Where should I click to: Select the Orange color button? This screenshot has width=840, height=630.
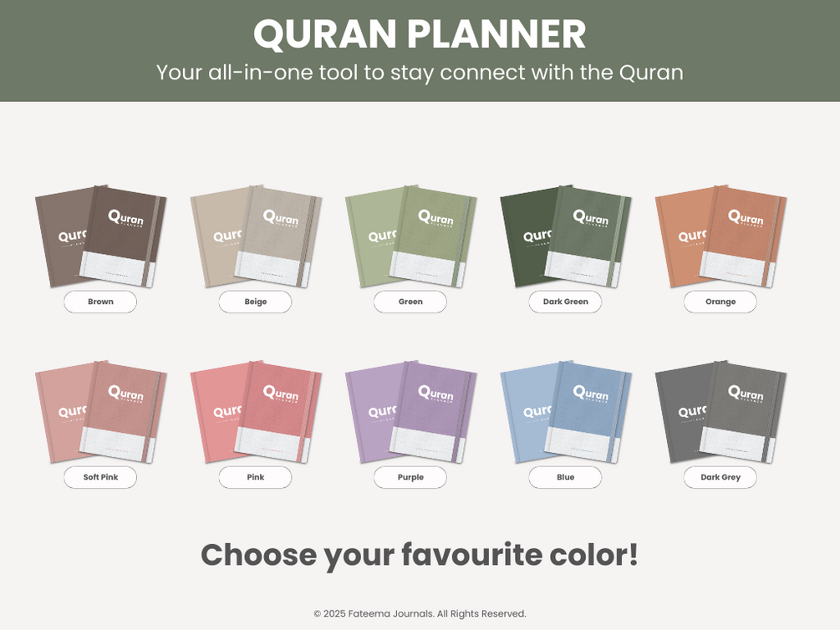point(720,302)
